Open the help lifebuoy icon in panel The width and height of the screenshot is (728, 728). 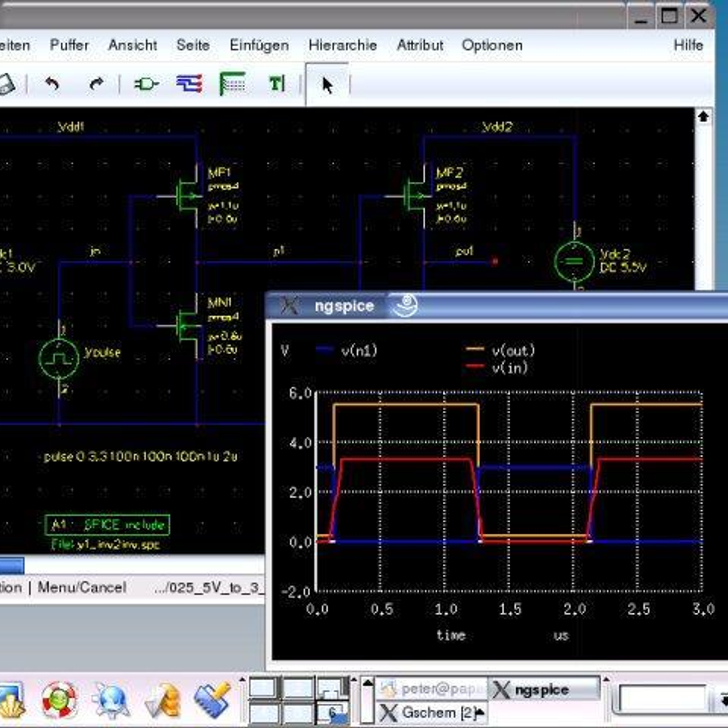59,699
